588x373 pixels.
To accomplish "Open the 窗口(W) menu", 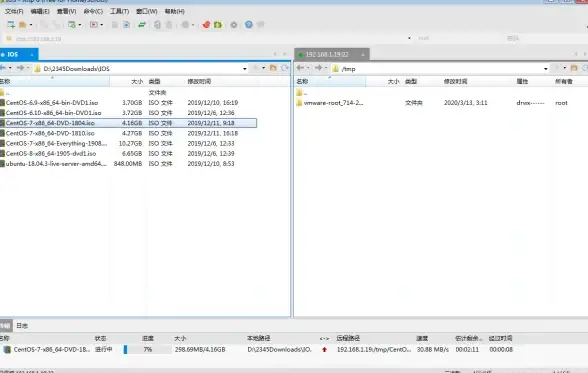I will (x=147, y=12).
